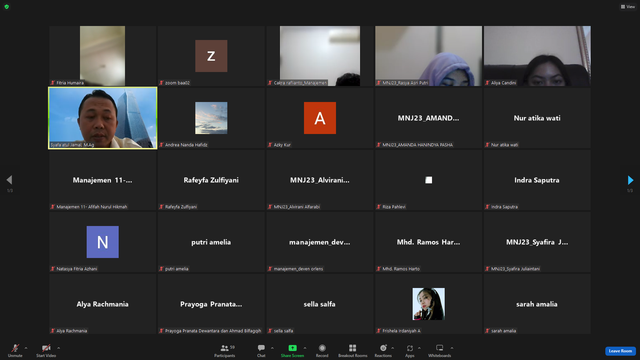Click the large name 'MNJ23_Syafira J...'

click(537, 242)
